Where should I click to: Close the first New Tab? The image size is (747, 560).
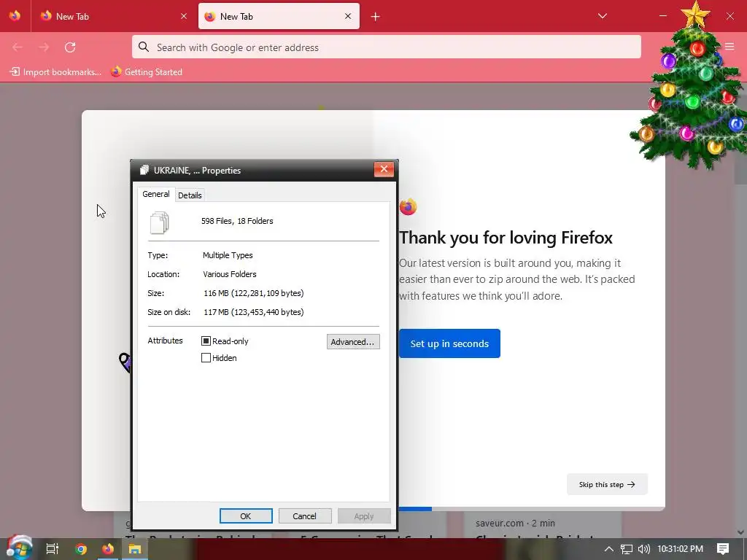tap(184, 16)
